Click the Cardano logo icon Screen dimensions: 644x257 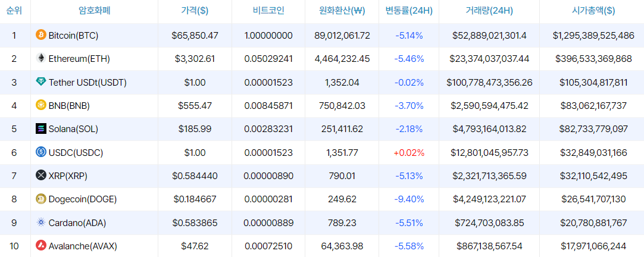[41, 222]
